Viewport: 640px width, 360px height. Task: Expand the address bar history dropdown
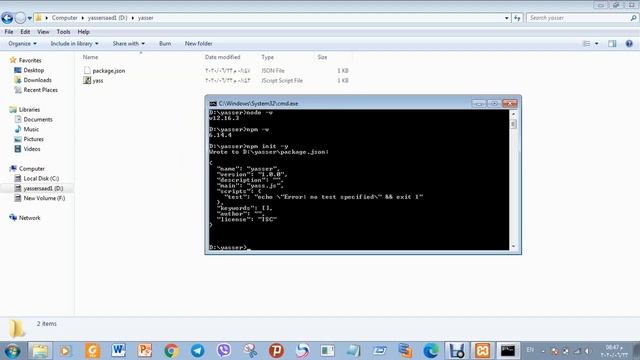[507, 18]
